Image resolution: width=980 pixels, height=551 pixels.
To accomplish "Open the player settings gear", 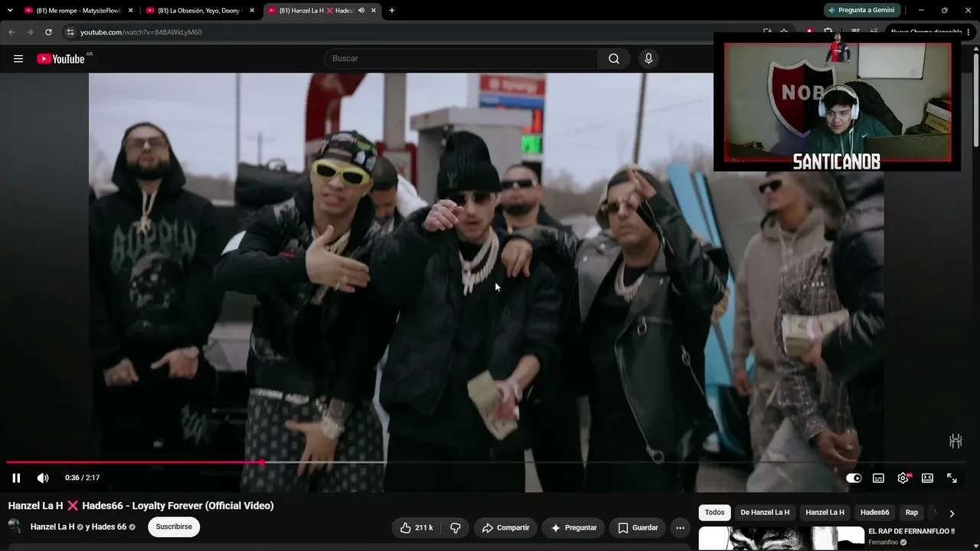I will coord(903,478).
